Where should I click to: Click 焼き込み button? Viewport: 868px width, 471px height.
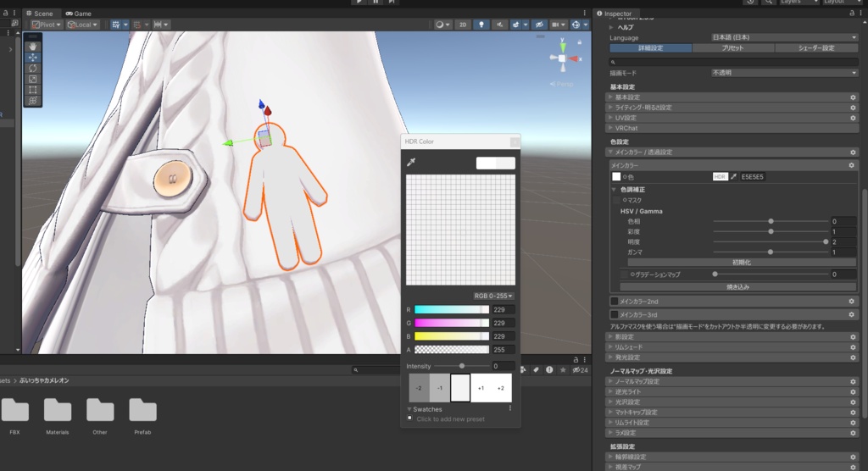[x=738, y=286]
